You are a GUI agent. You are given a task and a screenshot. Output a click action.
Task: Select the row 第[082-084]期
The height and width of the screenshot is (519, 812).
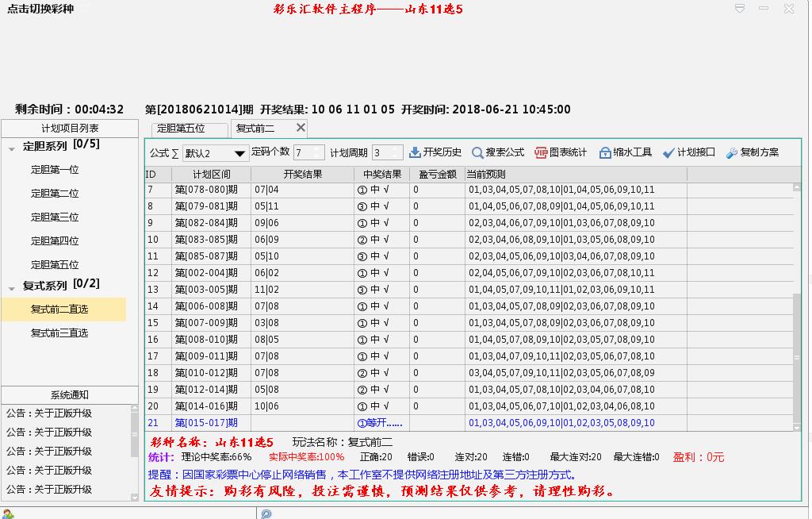click(469, 223)
